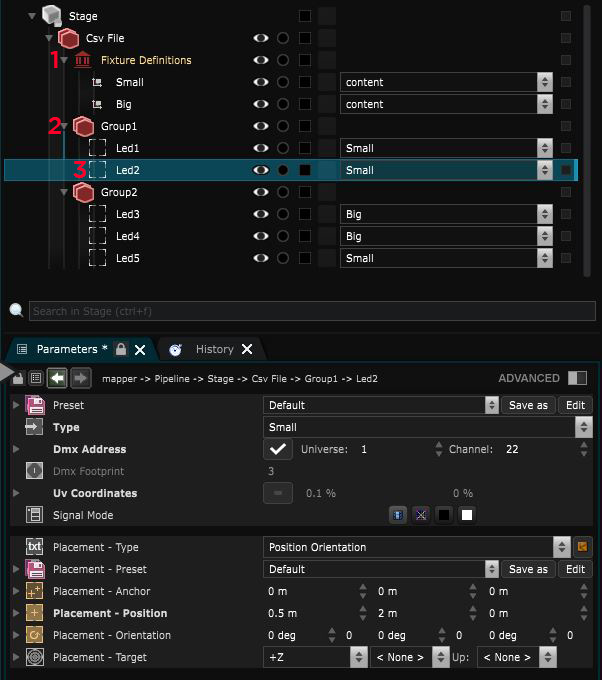Click the Placement - Target icon
This screenshot has width=602, height=680.
coord(35,657)
